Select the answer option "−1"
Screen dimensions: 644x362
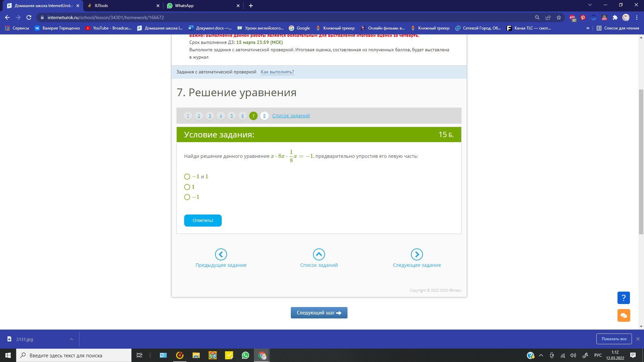[x=187, y=197]
